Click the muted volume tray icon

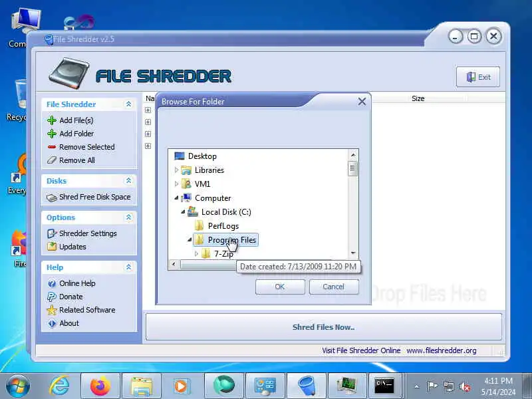click(x=464, y=386)
